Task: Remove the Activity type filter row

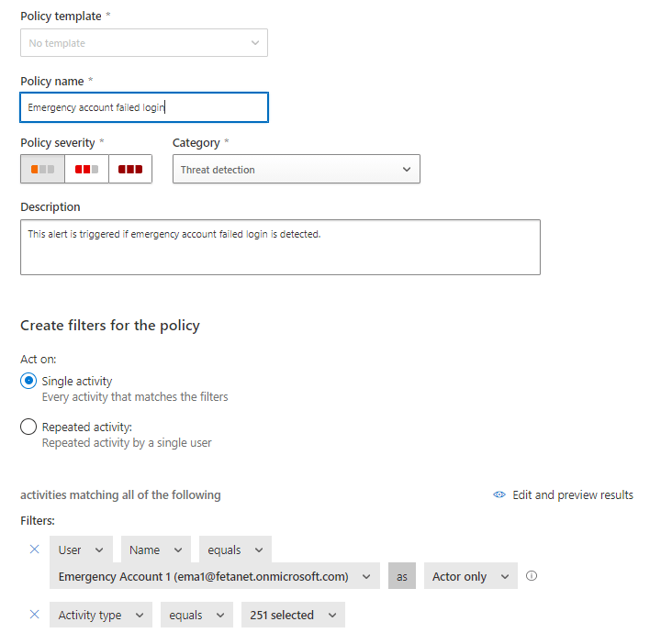Action: tap(35, 615)
